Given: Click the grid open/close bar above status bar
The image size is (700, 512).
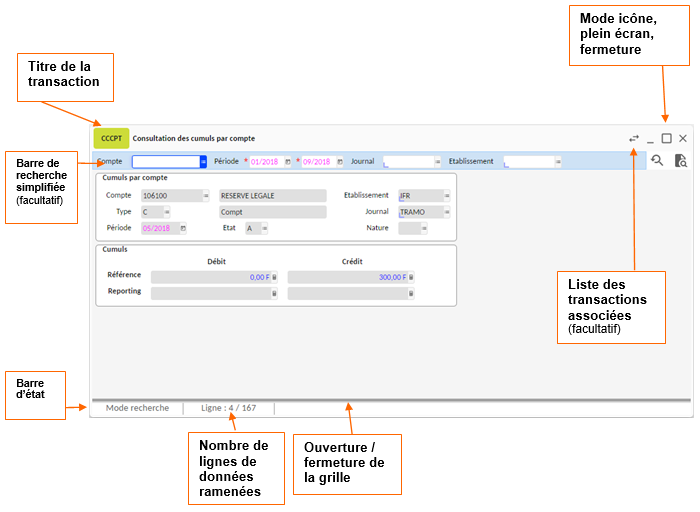Looking at the screenshot, I should (x=390, y=400).
